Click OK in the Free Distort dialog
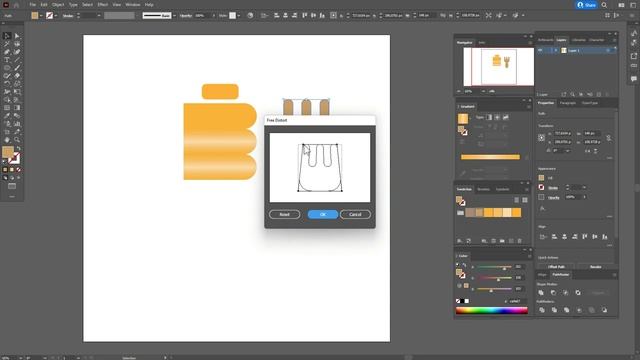 click(x=323, y=214)
